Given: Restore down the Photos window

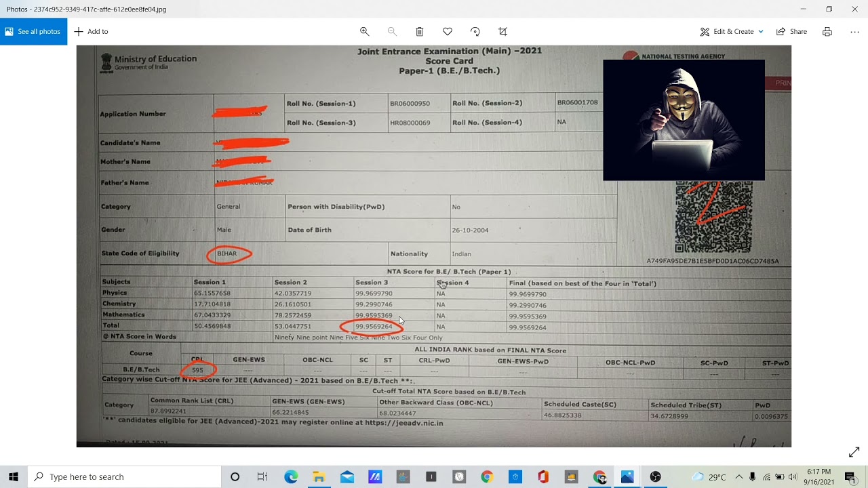Looking at the screenshot, I should click(829, 9).
